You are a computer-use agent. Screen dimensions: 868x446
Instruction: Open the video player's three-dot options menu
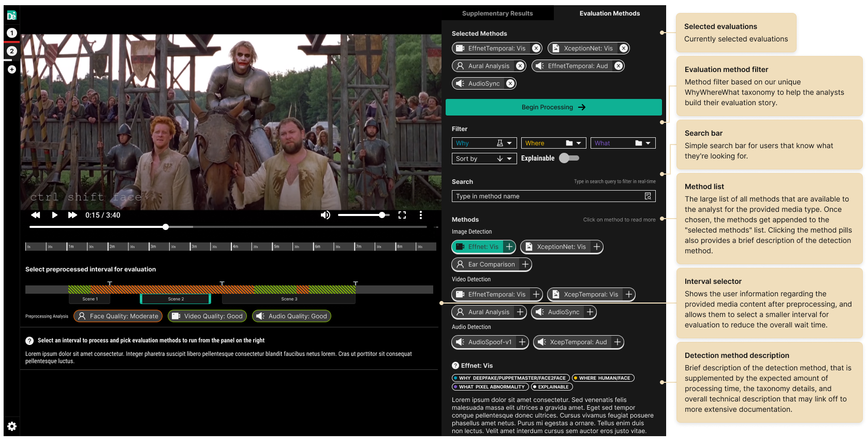click(420, 215)
